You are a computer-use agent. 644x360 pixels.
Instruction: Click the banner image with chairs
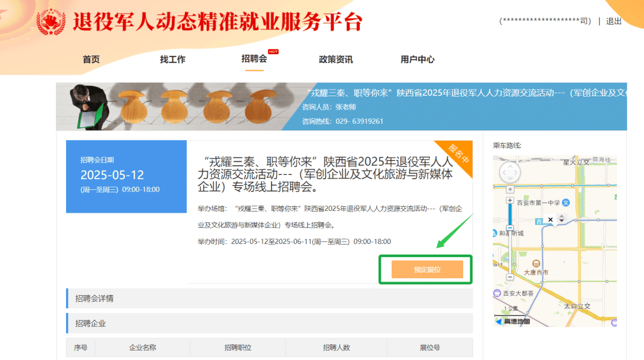177,106
